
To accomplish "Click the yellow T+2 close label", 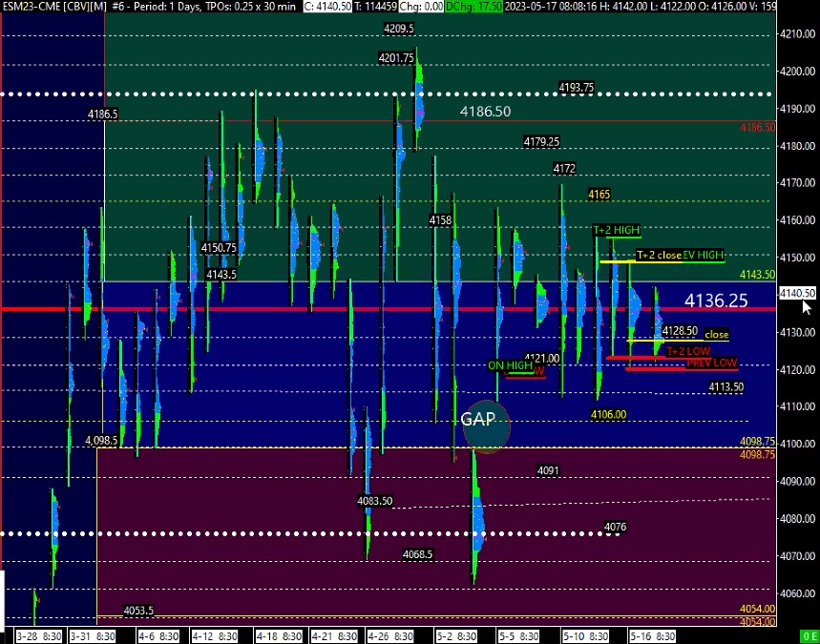I will pos(659,255).
